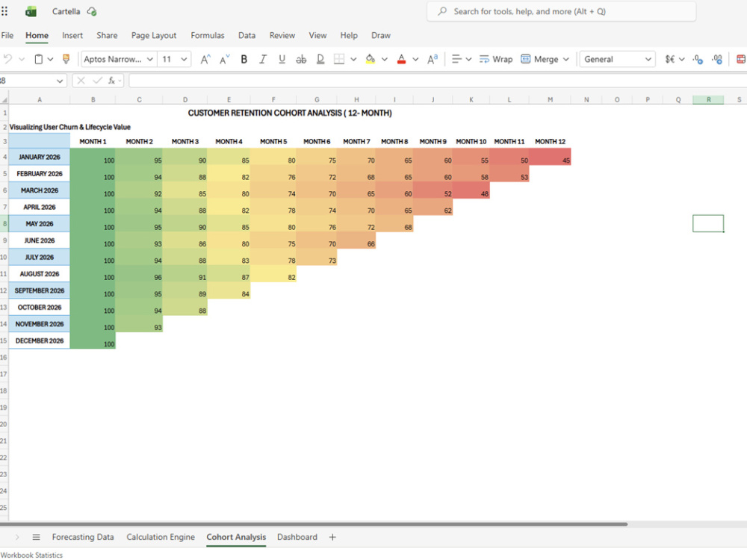Screen dimensions: 747x560
Task: Toggle Bold formatting
Action: [244, 59]
